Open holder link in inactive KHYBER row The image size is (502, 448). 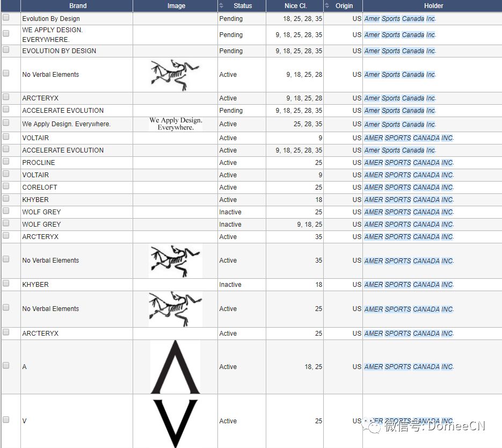click(409, 284)
